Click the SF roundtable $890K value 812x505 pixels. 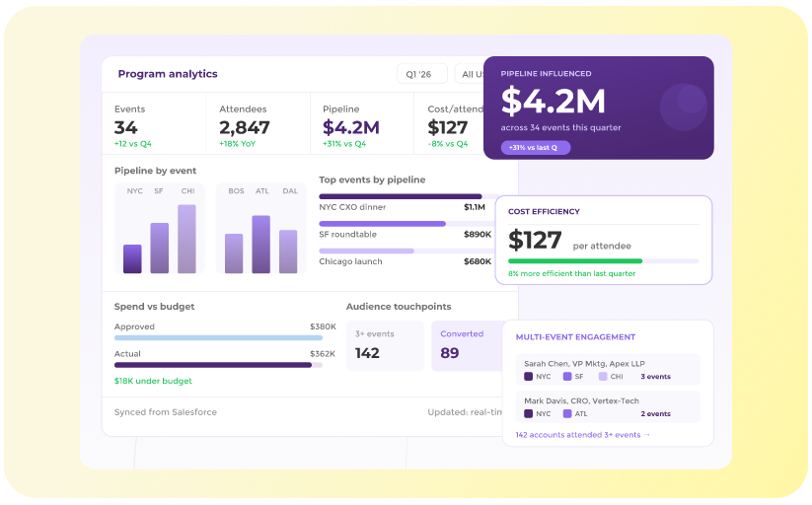tap(478, 235)
